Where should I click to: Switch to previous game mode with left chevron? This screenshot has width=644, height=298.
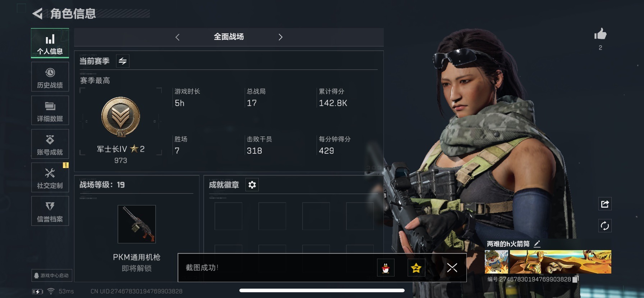click(x=178, y=37)
